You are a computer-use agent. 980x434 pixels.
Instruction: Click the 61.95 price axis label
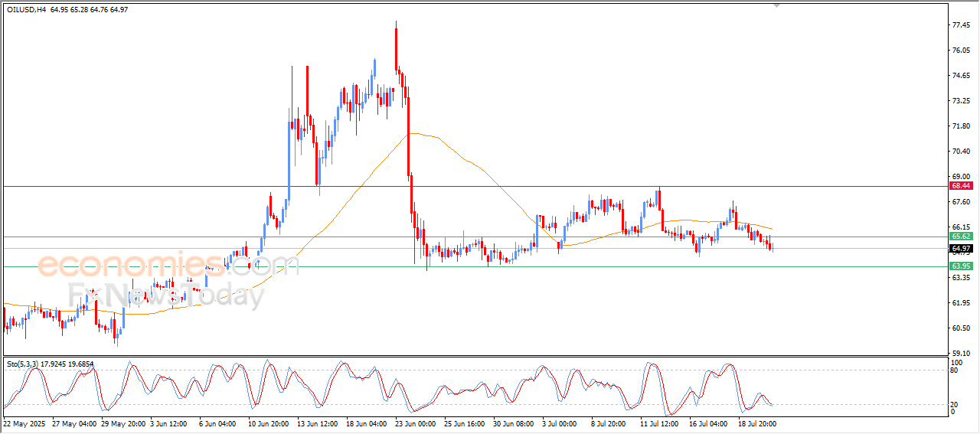coord(961,303)
